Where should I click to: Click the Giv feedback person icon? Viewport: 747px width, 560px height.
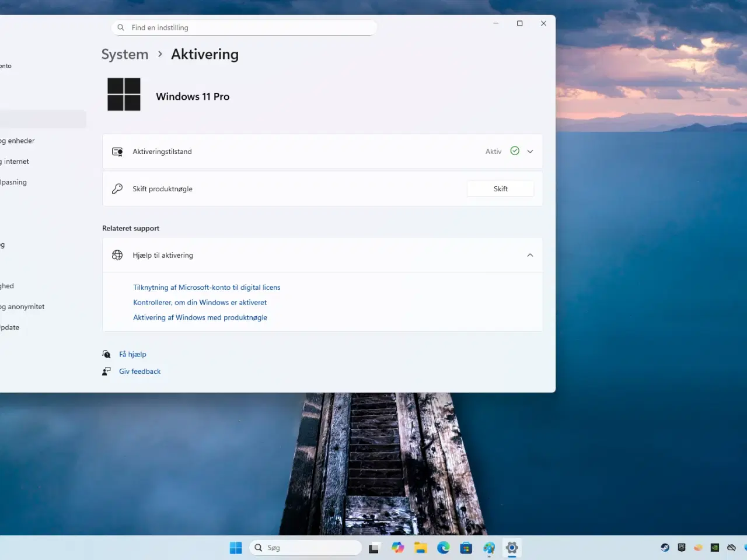coord(106,372)
